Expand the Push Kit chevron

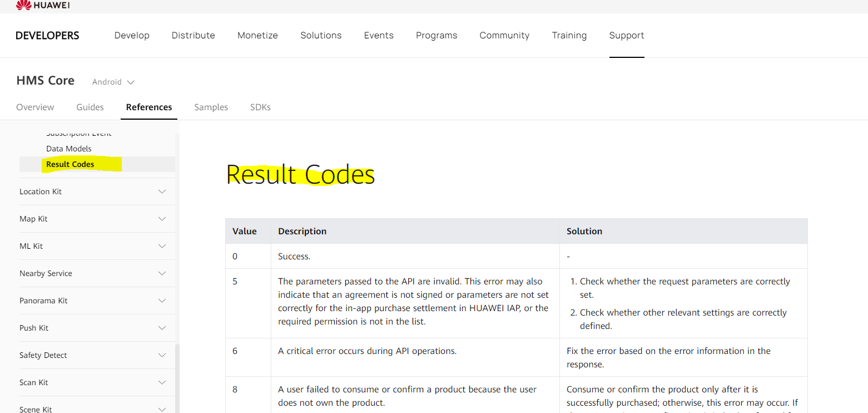[x=162, y=328]
